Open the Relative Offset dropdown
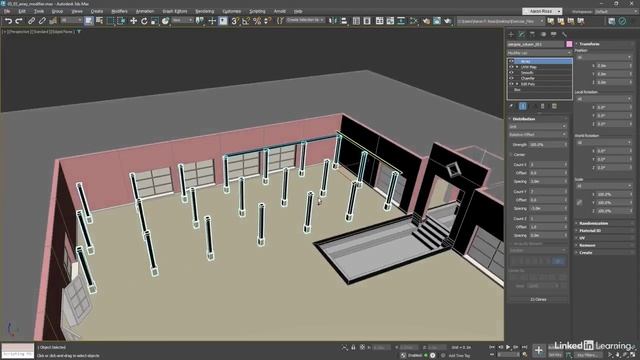 pyautogui.click(x=538, y=134)
